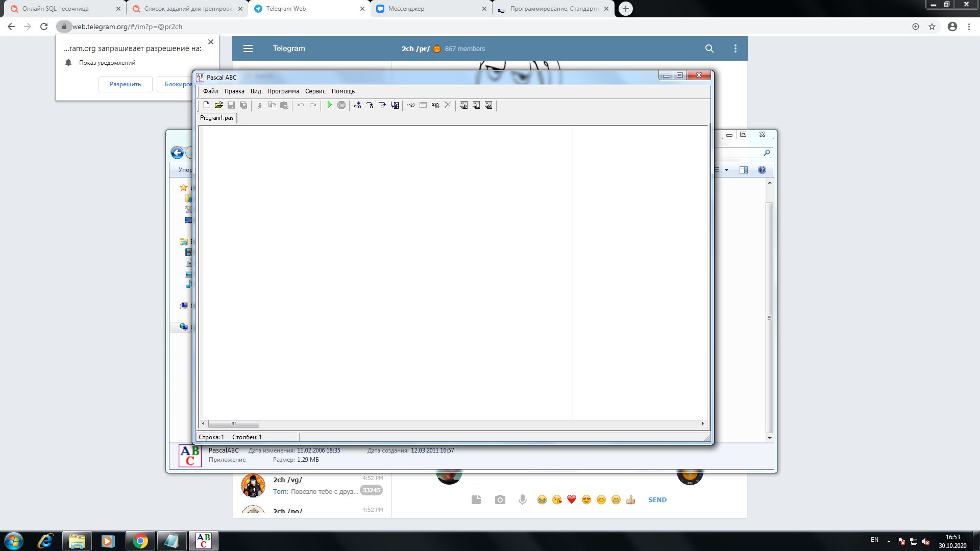This screenshot has height=551, width=980.
Task: Open the Файл menu in Pascal ABC
Action: click(x=210, y=91)
